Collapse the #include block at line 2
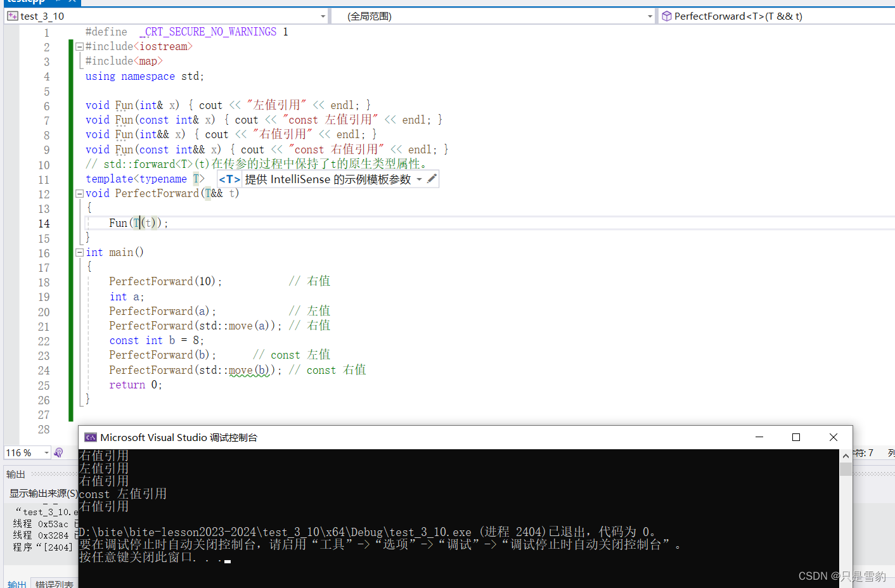Viewport: 895px width, 588px height. pyautogui.click(x=79, y=46)
